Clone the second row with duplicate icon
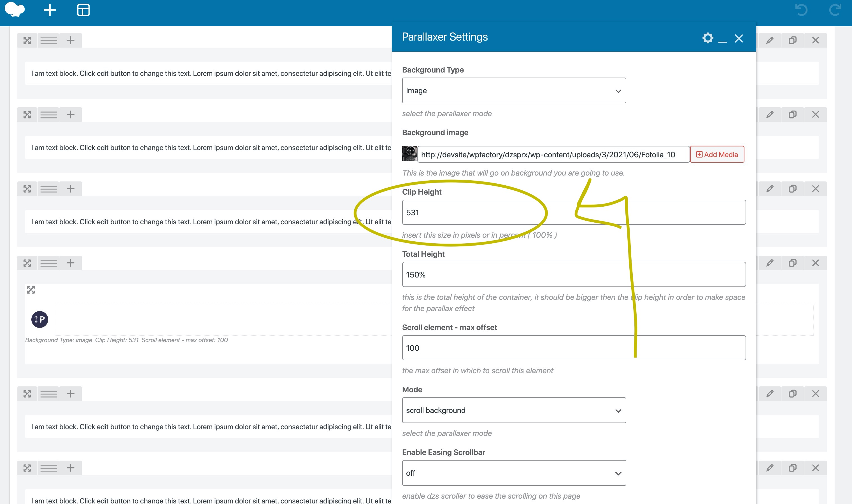 click(x=792, y=115)
